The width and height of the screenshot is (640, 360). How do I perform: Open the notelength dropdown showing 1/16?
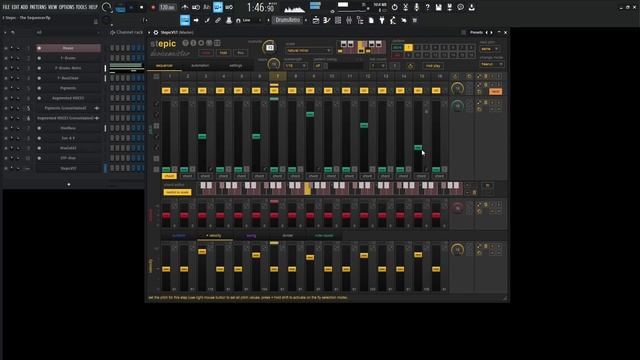tap(296, 65)
